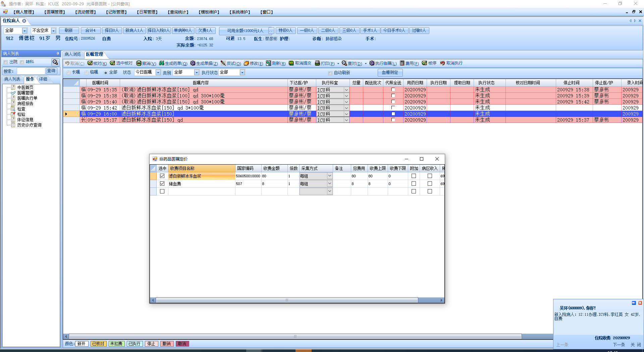Click the 搜索 input field
644x352 pixels.
click(x=31, y=71)
